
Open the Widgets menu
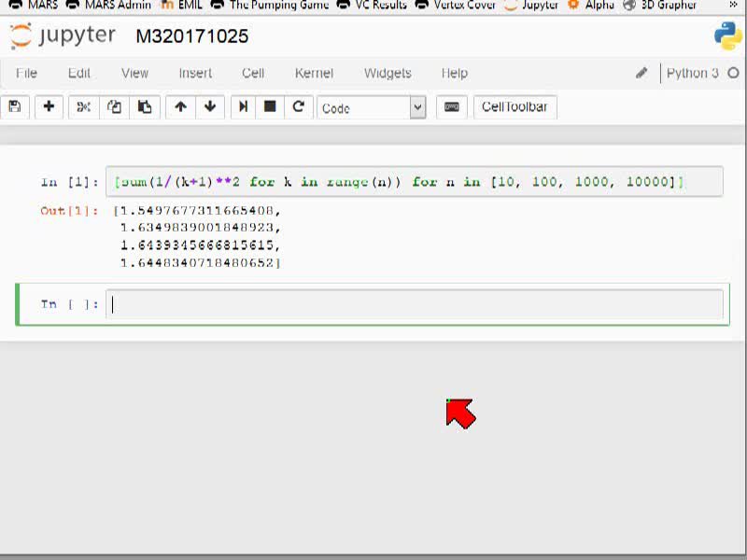click(x=388, y=74)
